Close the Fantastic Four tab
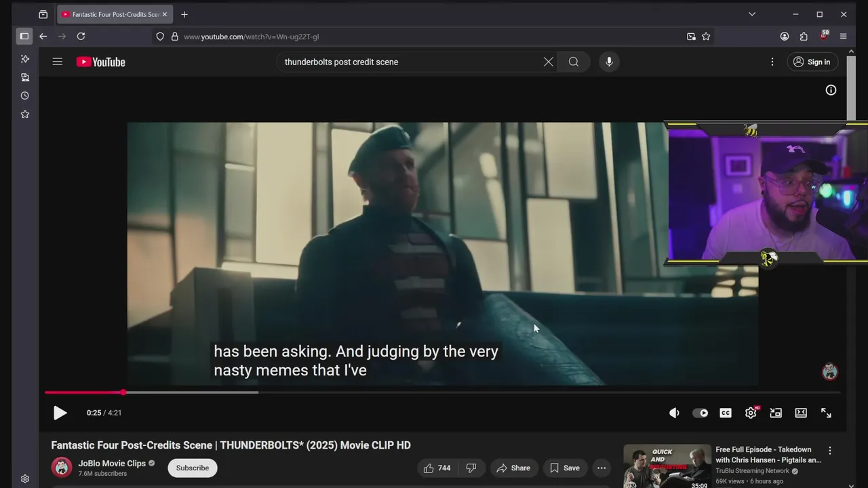Image resolution: width=868 pixels, height=488 pixels. [x=165, y=14]
